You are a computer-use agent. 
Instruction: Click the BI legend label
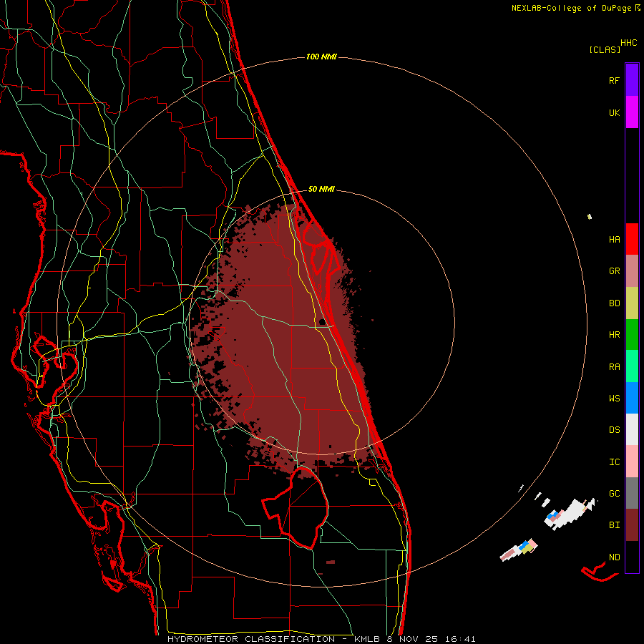coord(614,525)
